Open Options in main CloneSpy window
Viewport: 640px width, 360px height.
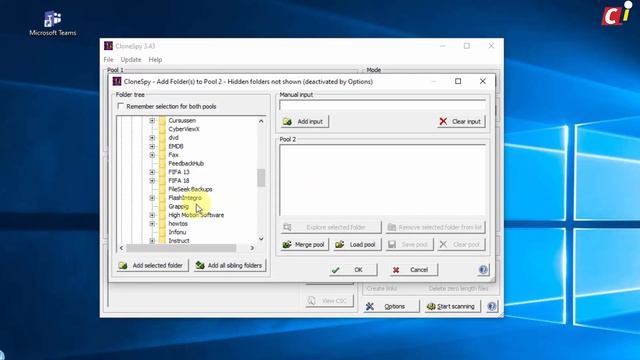pyautogui.click(x=391, y=306)
